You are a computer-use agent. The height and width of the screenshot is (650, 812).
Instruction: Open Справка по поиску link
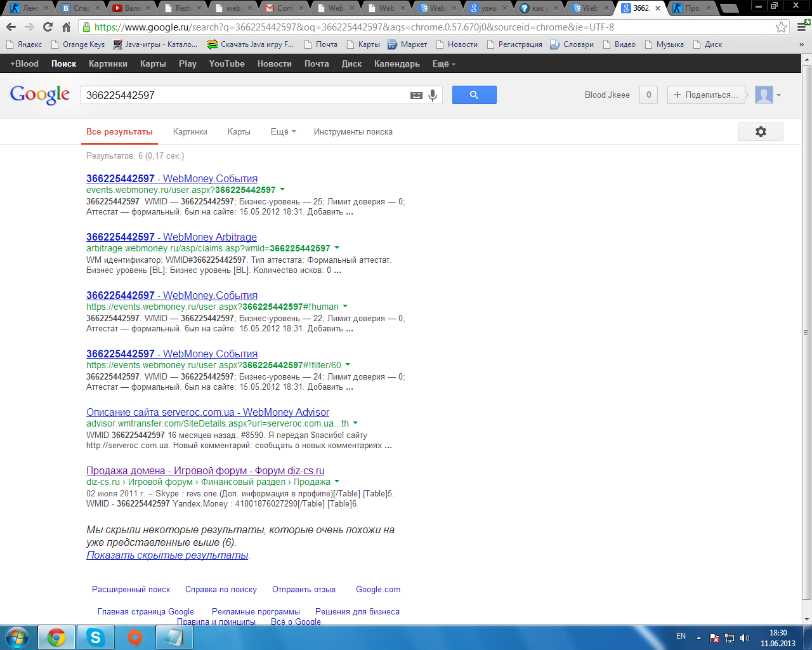(x=221, y=589)
